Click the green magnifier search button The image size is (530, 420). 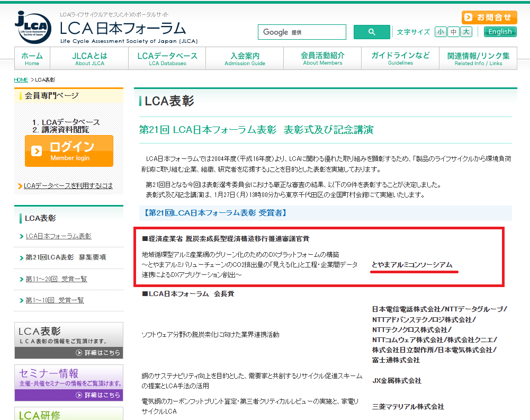(372, 32)
